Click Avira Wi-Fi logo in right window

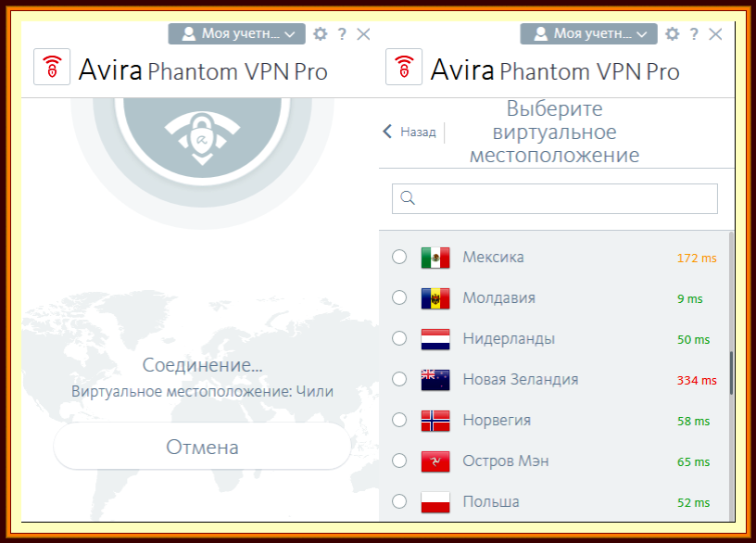tap(404, 67)
